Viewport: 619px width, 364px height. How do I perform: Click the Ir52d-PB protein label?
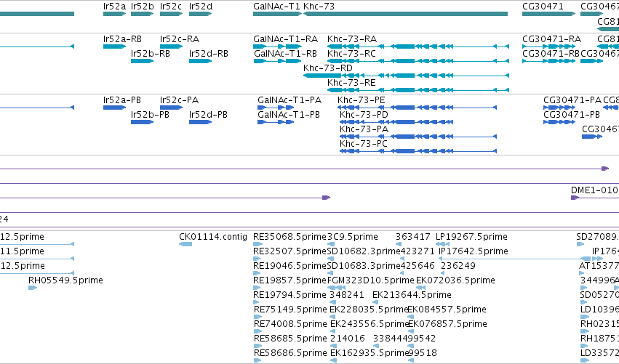[x=208, y=115]
